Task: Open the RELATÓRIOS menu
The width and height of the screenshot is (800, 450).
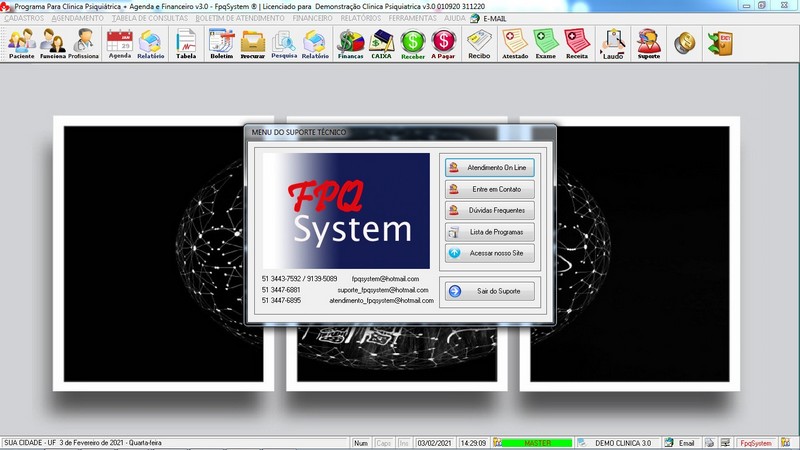Action: (x=361, y=18)
